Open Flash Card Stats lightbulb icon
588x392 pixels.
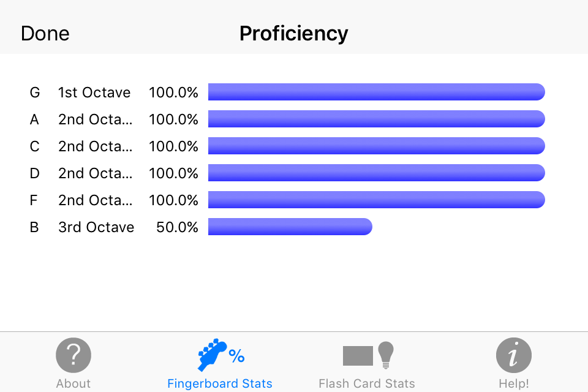pos(385,355)
